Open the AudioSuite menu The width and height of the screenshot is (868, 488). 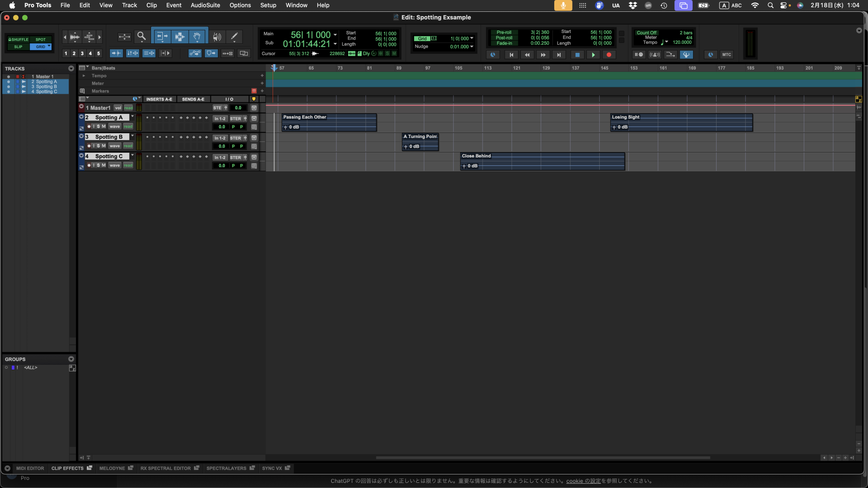205,5
